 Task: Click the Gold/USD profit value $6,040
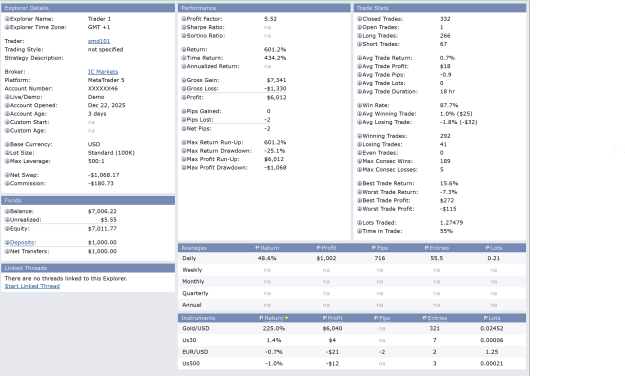click(x=332, y=329)
